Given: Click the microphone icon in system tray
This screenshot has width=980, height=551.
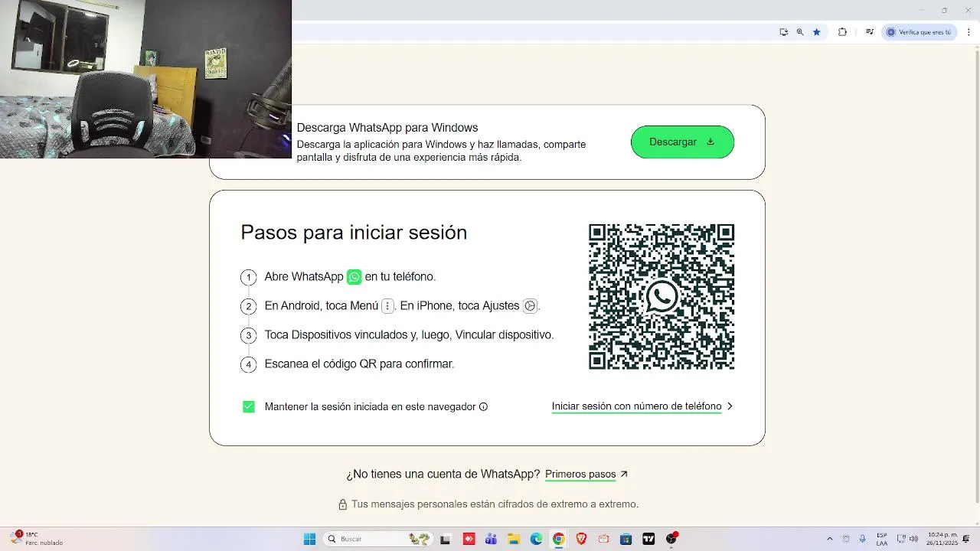Looking at the screenshot, I should (x=863, y=539).
